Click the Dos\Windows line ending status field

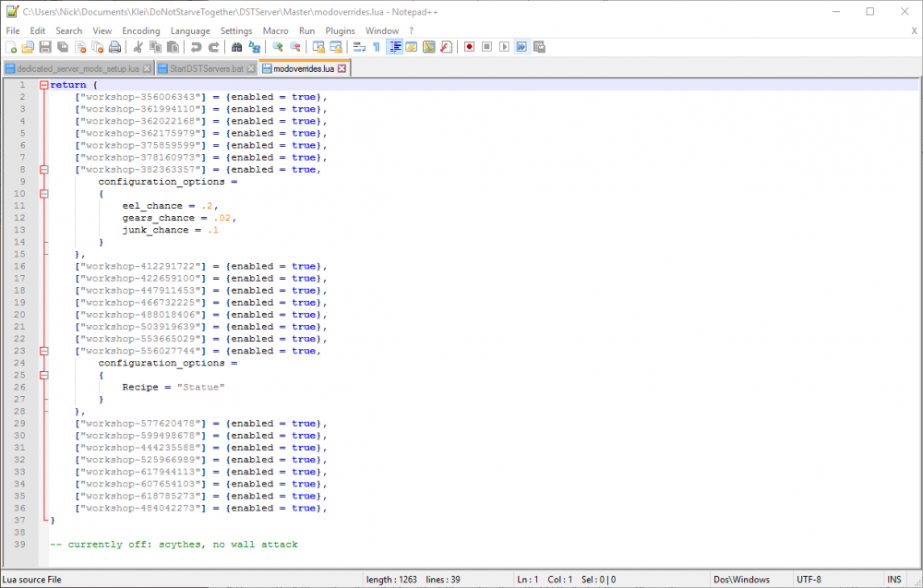pyautogui.click(x=742, y=580)
